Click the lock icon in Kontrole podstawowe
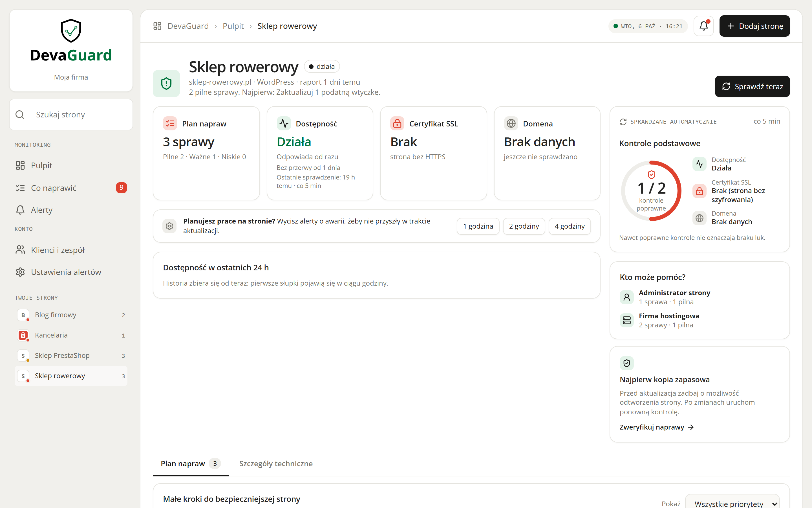The width and height of the screenshot is (812, 508). click(699, 191)
